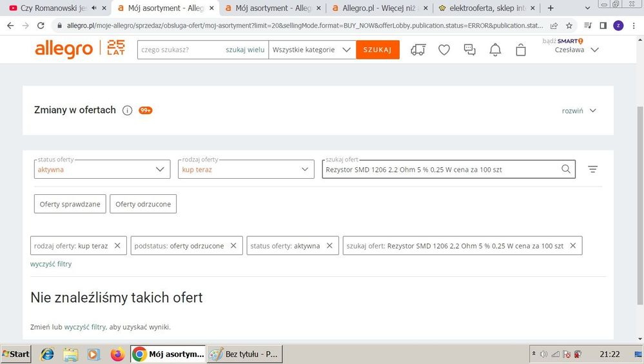This screenshot has width=644, height=364.
Task: Show hidden tray icons arrow
Action: pyautogui.click(x=534, y=354)
